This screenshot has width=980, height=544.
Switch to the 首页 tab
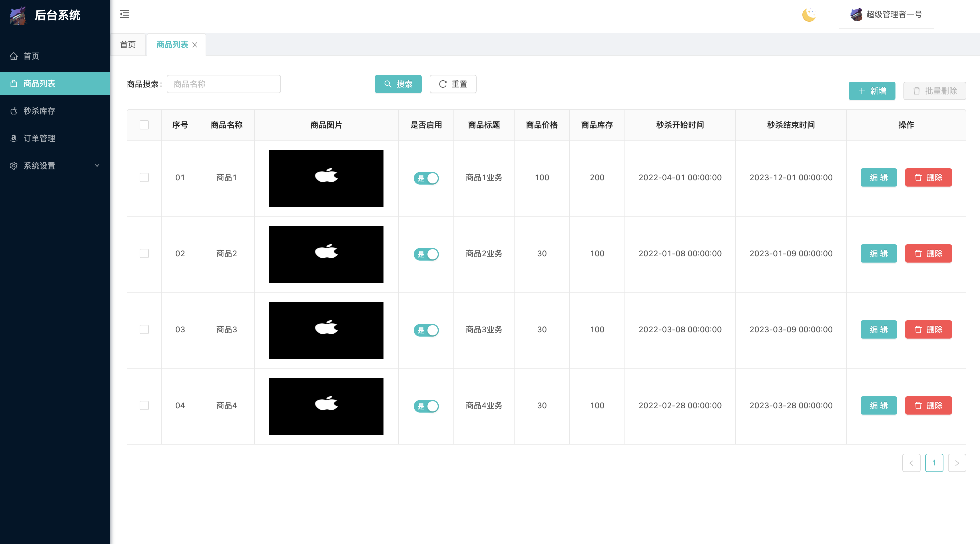[128, 45]
